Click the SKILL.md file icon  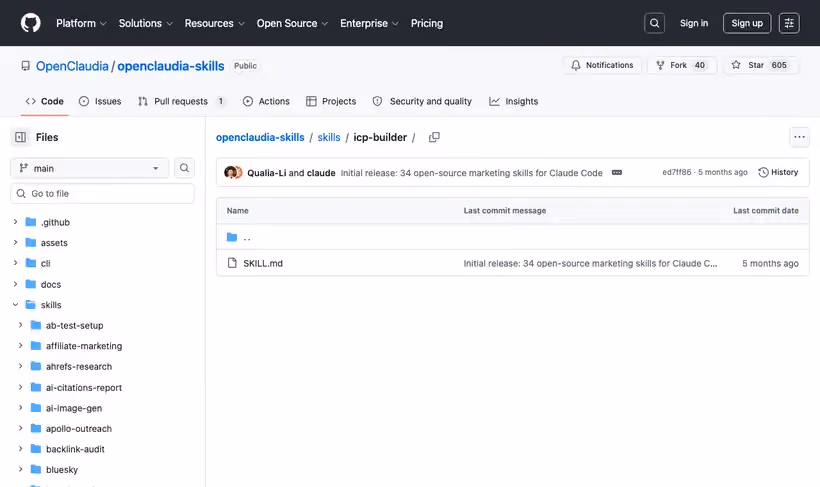click(232, 263)
